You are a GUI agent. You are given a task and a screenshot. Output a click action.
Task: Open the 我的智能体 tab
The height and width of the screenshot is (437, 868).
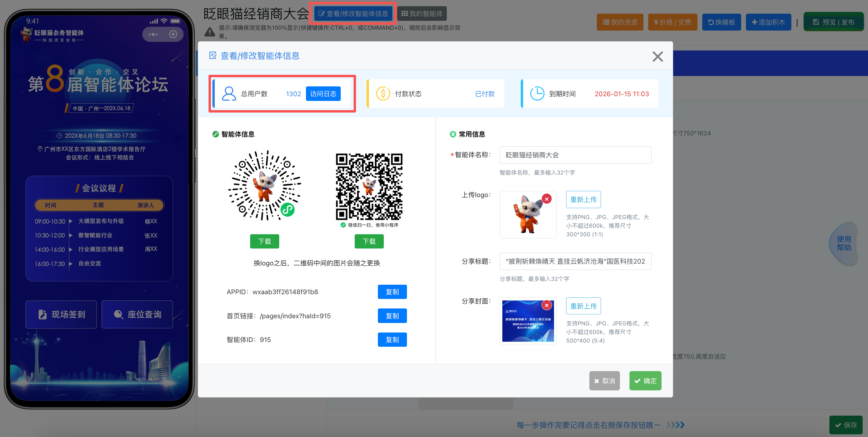pos(422,14)
